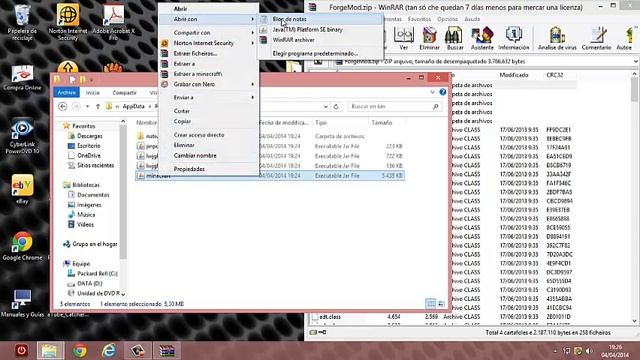Open WinRAR Axuda menu
The image size is (640, 360).
(472, 19)
